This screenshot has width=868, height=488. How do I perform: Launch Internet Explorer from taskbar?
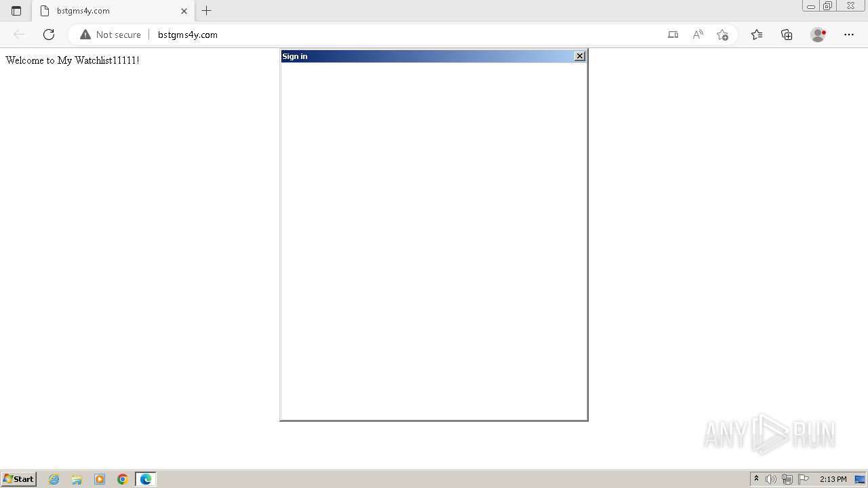[x=54, y=479]
